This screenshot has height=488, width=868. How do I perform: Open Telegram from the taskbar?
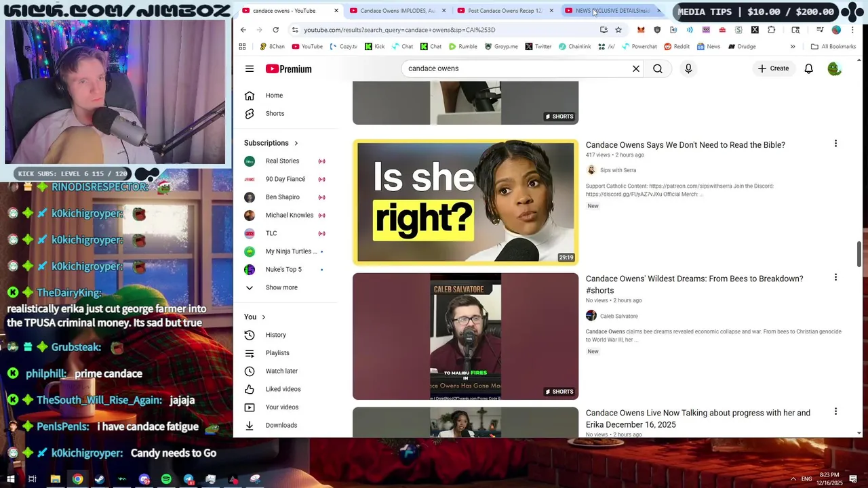[x=189, y=479]
